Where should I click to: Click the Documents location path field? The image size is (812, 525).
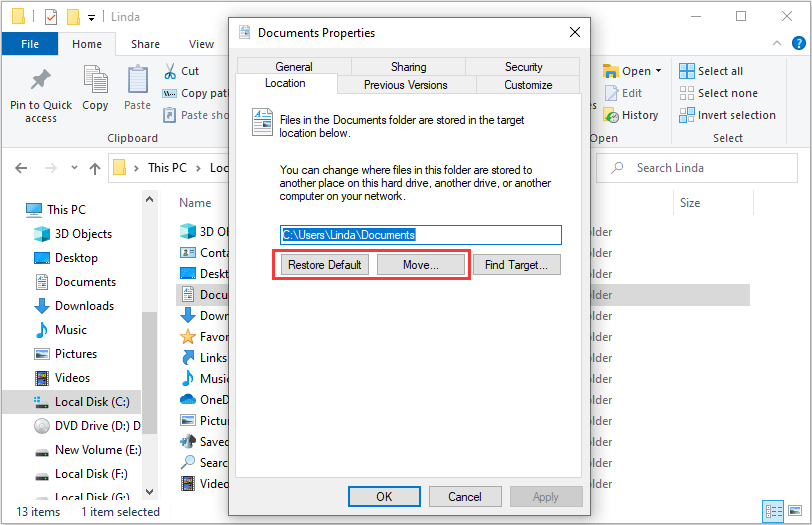[420, 235]
